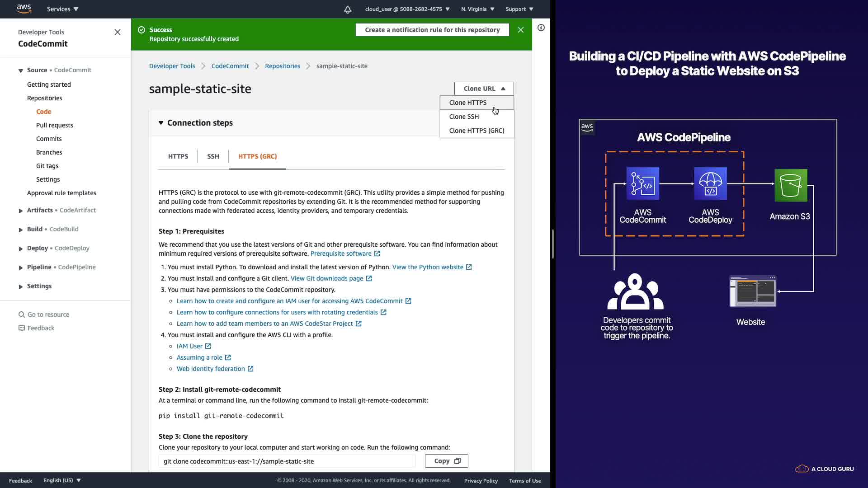Click the copy icon beside git clone command

pos(457,461)
